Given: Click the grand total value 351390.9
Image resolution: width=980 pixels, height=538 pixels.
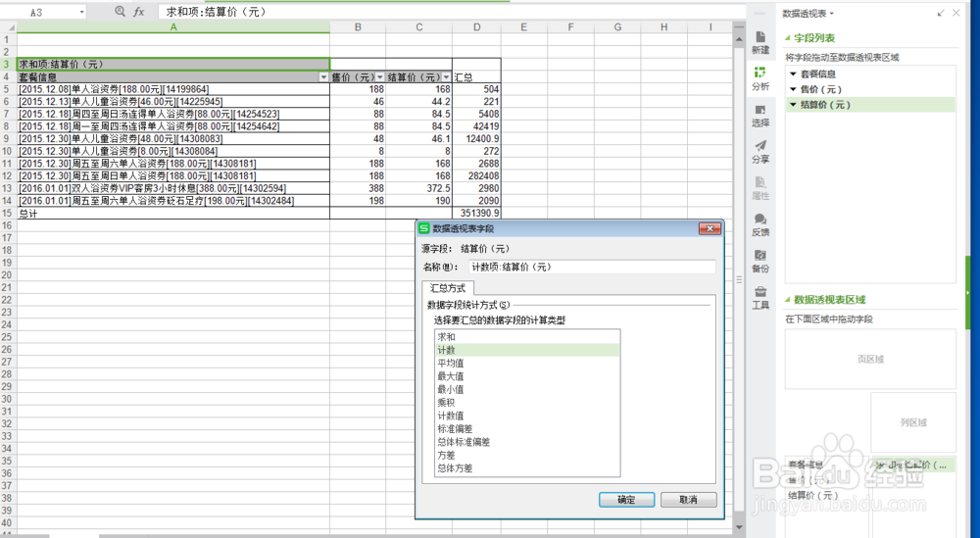Looking at the screenshot, I should pos(476,214).
